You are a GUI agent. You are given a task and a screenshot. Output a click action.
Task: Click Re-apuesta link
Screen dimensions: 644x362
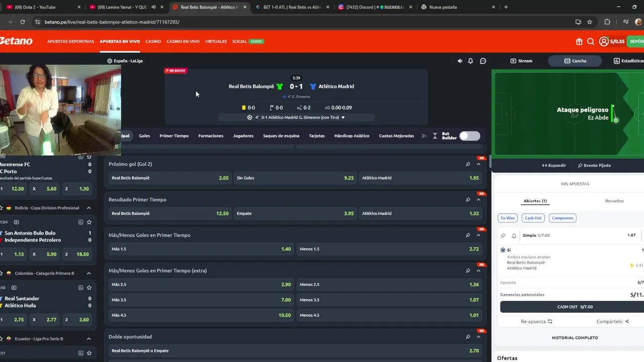[x=536, y=321]
